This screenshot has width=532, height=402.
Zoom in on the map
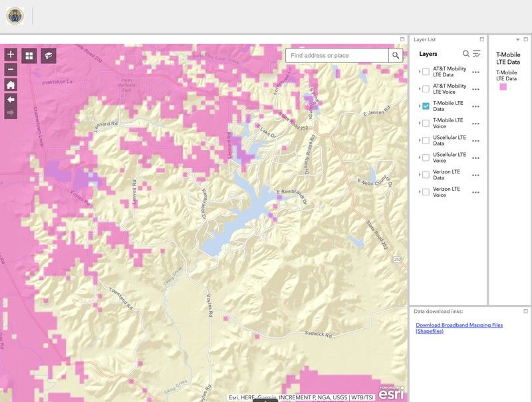(11, 54)
